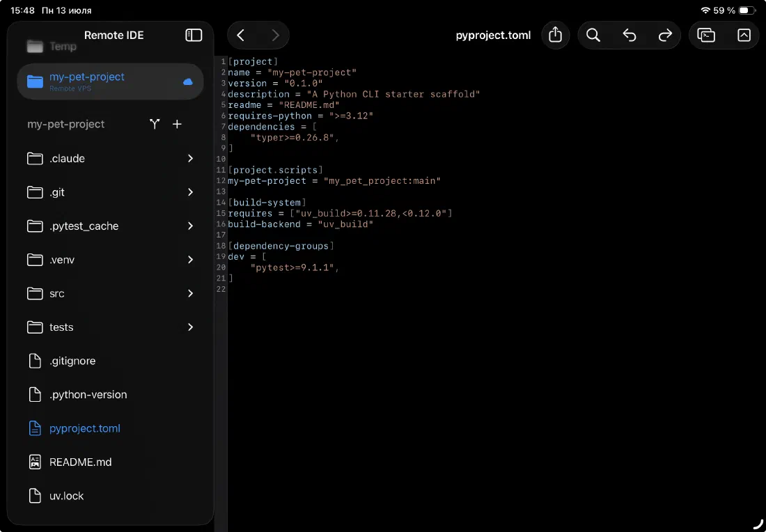The width and height of the screenshot is (766, 532).
Task: Expand the .git folder chevron
Action: pos(191,192)
